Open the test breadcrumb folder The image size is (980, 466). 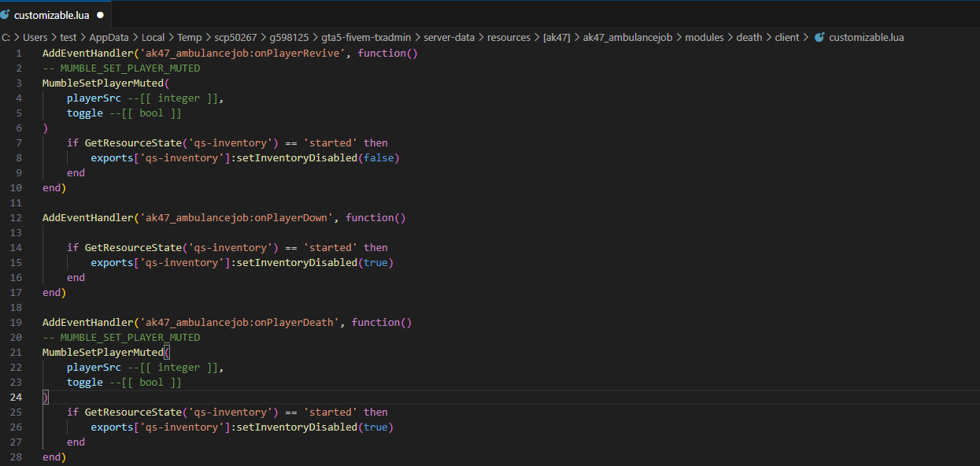[68, 37]
